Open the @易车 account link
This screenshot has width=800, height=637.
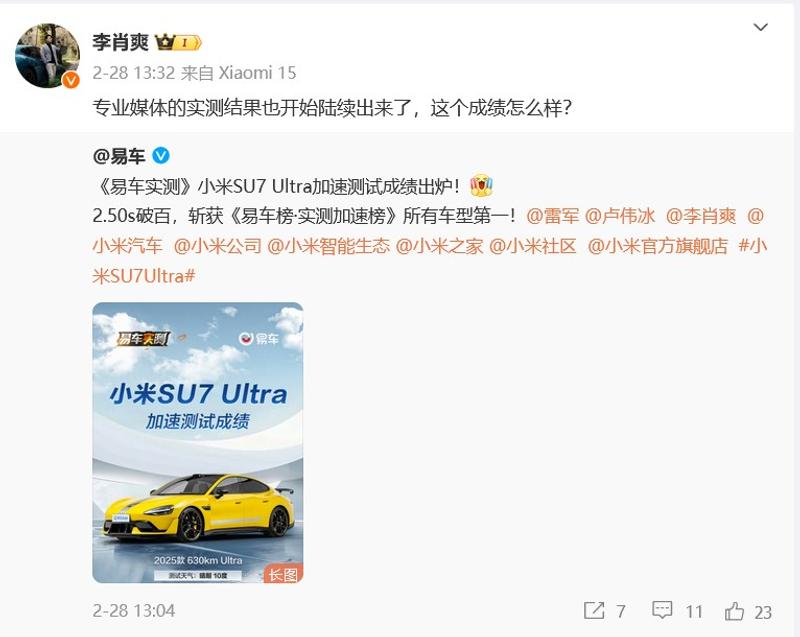pos(119,156)
